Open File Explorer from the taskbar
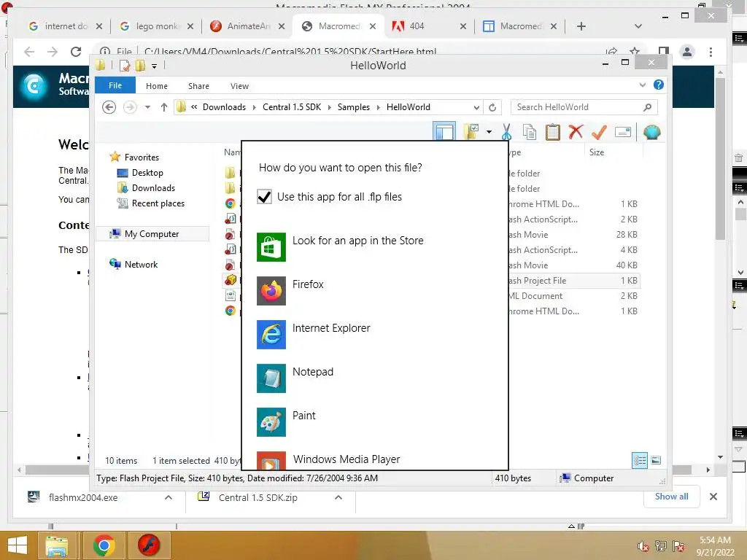This screenshot has height=560, width=747. click(57, 545)
